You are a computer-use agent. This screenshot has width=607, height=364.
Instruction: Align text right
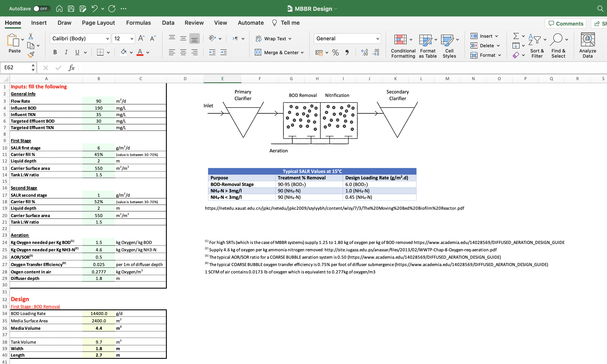pyautogui.click(x=195, y=52)
